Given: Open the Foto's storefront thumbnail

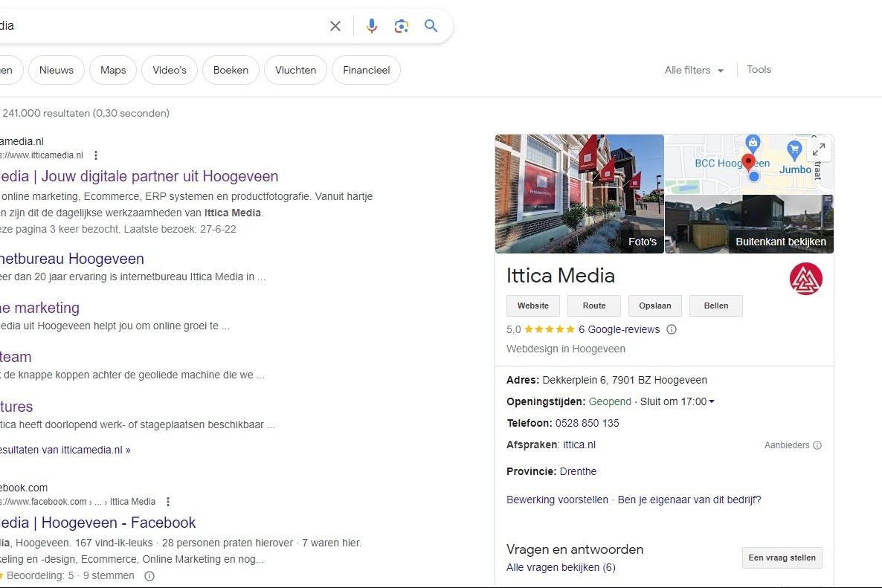Looking at the screenshot, I should point(579,194).
